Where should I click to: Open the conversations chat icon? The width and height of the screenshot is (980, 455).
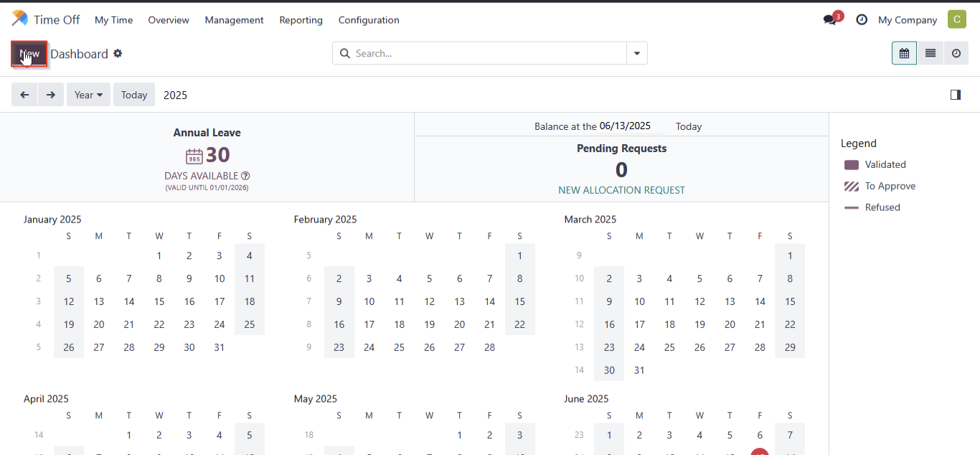pyautogui.click(x=830, y=20)
